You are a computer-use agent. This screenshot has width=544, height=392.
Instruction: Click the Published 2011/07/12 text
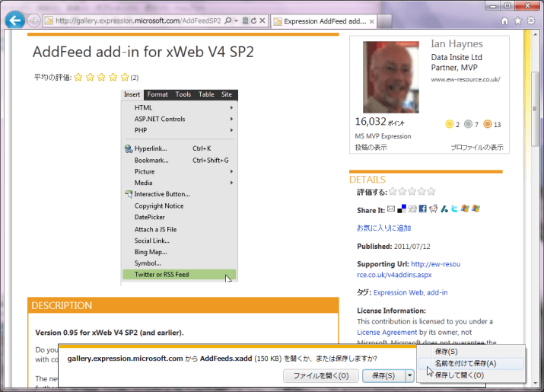(393, 247)
